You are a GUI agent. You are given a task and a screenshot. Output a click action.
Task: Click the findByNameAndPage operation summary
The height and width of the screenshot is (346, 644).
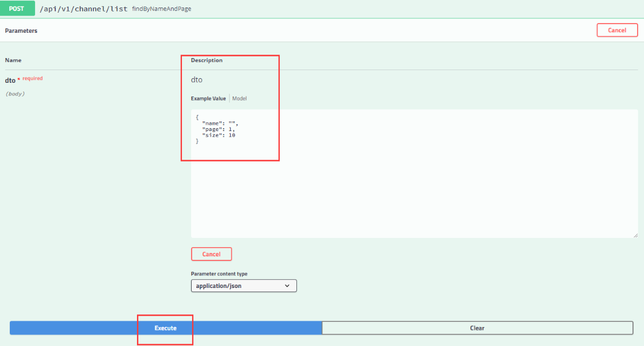tap(161, 9)
